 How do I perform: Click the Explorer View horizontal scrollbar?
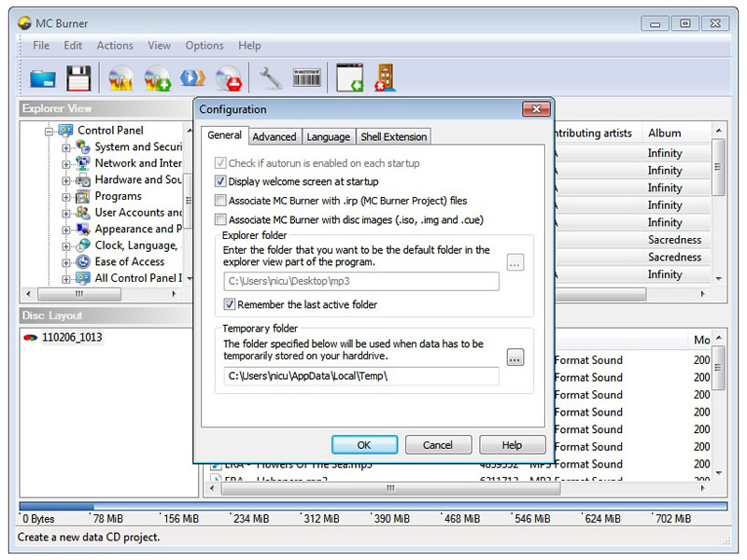(x=101, y=294)
